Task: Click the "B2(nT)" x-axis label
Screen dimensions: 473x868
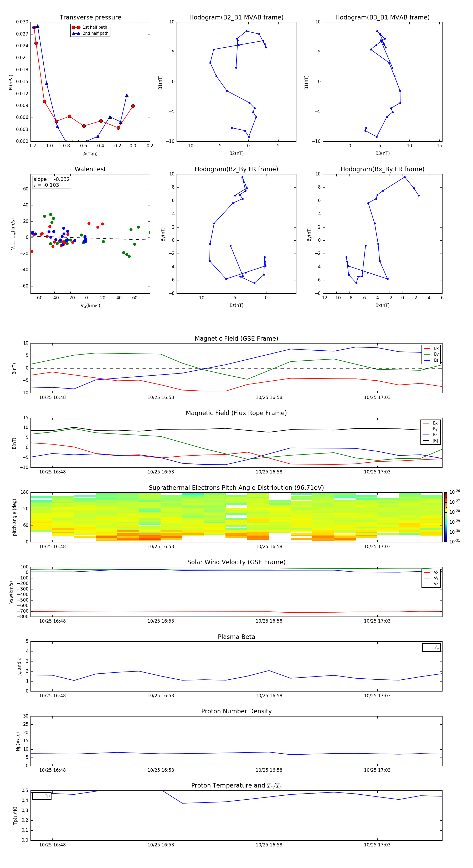Action: [236, 153]
